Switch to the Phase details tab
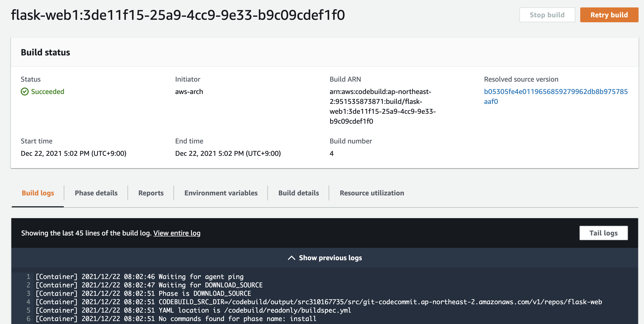The image size is (644, 324). (96, 193)
